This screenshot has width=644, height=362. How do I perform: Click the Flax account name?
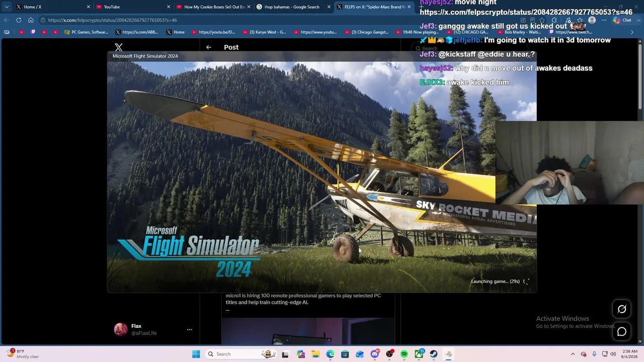tap(136, 326)
